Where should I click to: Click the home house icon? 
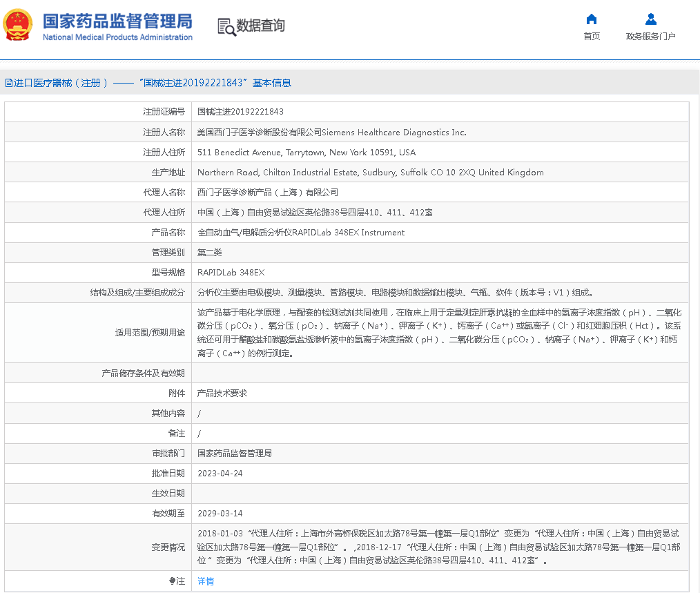[x=592, y=19]
